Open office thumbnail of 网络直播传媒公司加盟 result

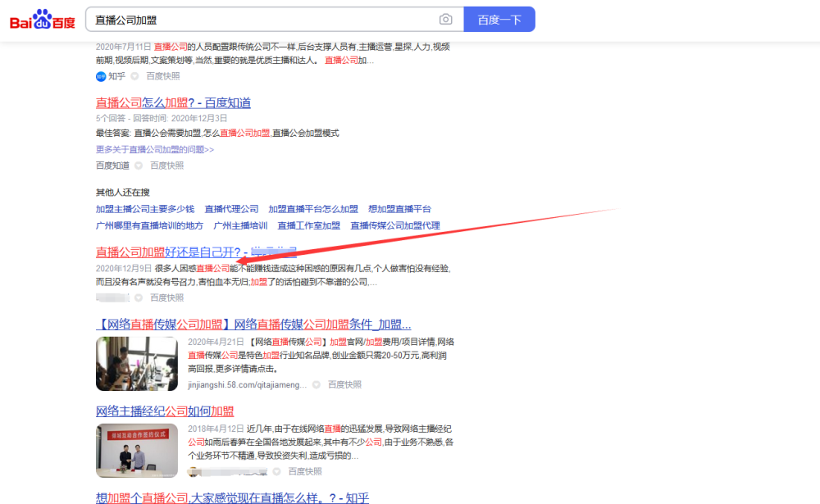pyautogui.click(x=137, y=364)
